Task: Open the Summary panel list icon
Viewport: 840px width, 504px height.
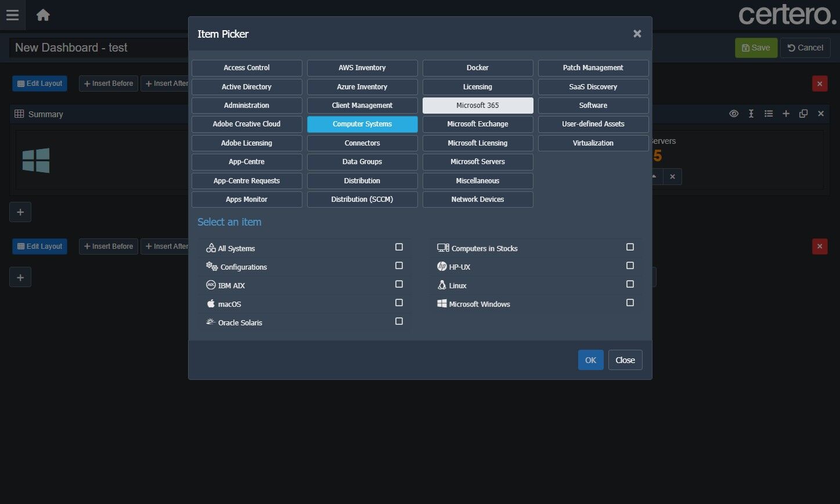Action: click(769, 114)
